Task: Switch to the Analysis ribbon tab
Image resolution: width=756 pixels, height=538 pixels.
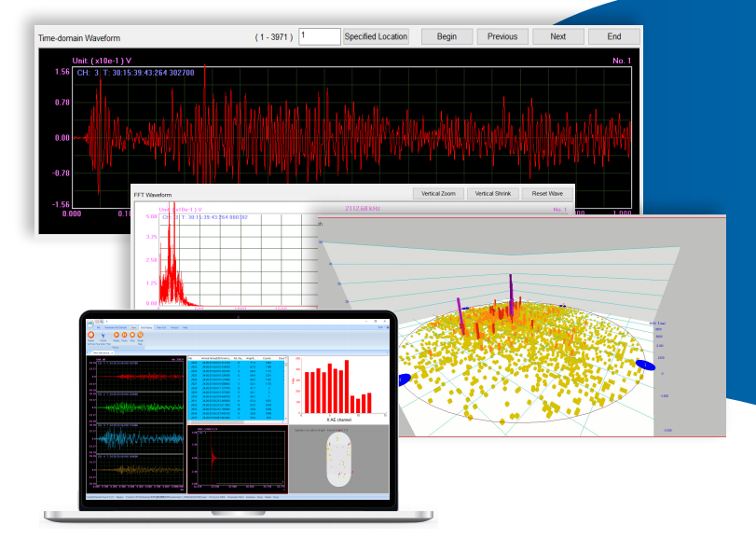Action: (173, 328)
